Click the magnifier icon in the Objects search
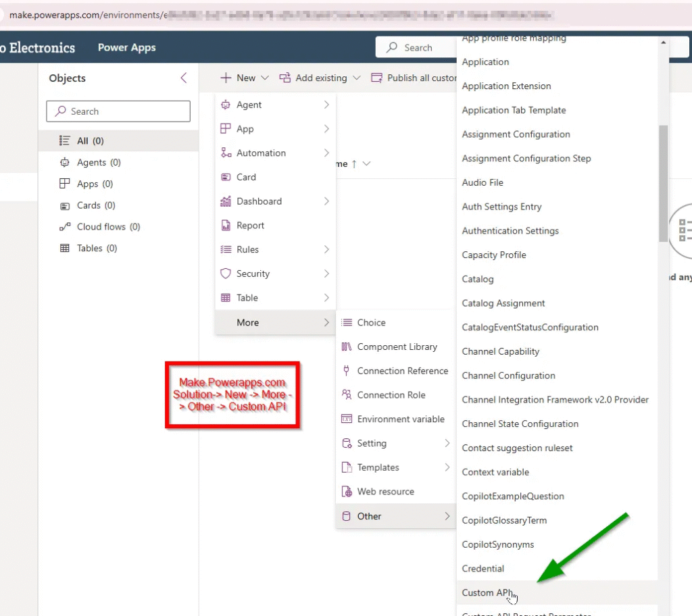The image size is (692, 616). click(60, 111)
